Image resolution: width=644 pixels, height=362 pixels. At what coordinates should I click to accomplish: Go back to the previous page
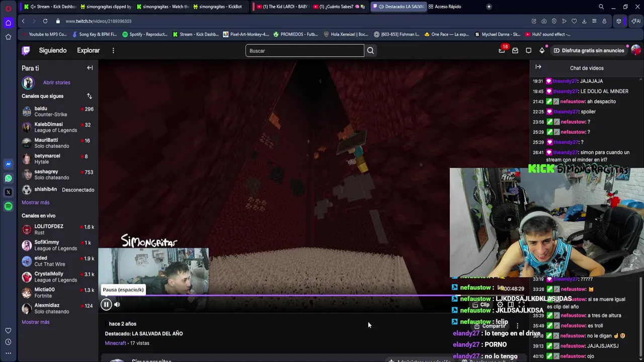point(23,21)
